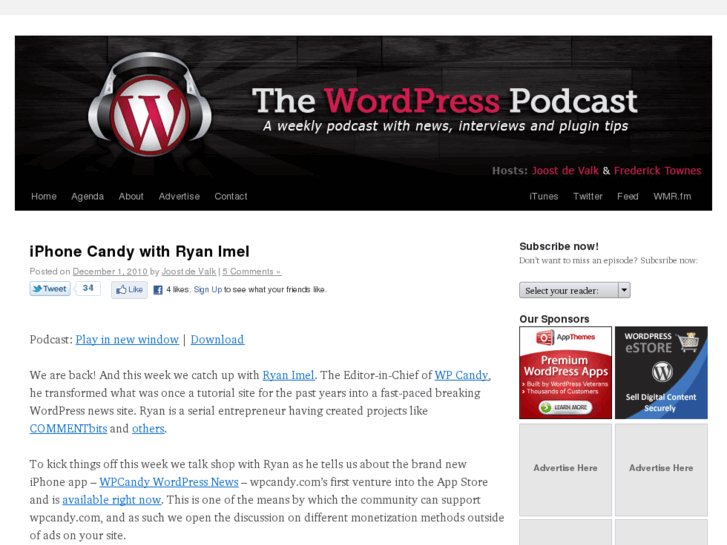The height and width of the screenshot is (545, 727).
Task: Go to the Agenda page
Action: [x=87, y=196]
